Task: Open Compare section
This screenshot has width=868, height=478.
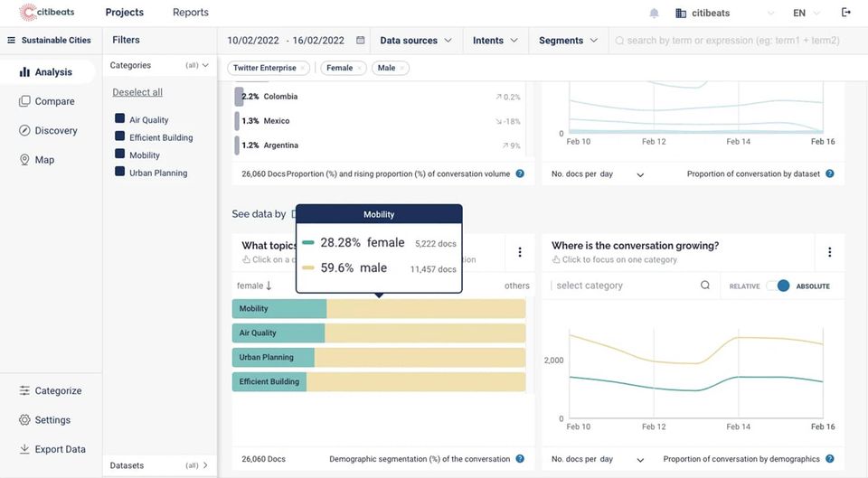Action: pos(46,101)
